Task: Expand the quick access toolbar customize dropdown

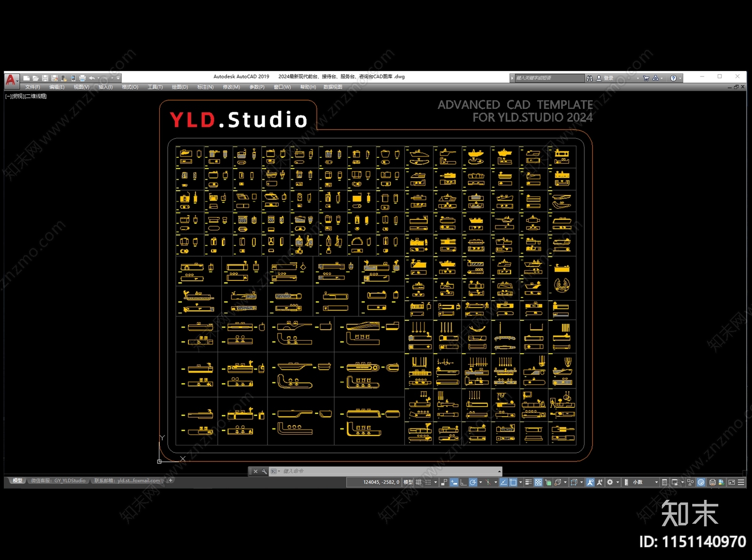Action: [118, 78]
